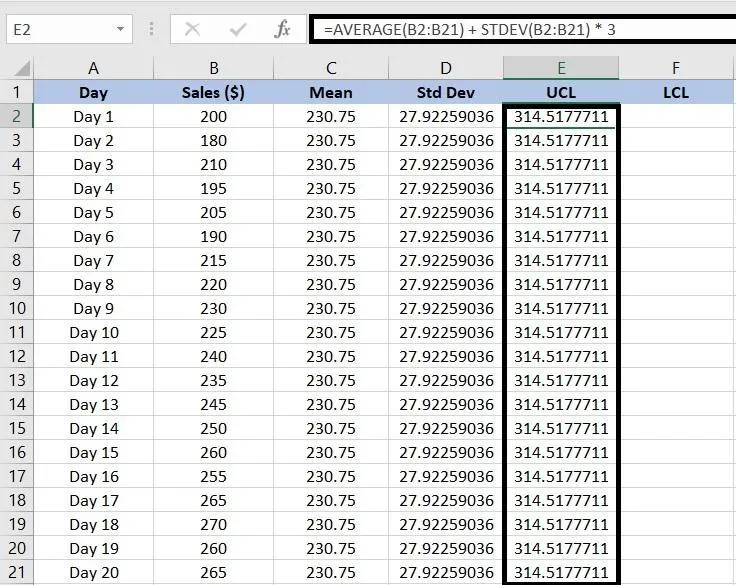The image size is (736, 585).
Task: Click sales value 210 for Day 3
Action: [214, 164]
